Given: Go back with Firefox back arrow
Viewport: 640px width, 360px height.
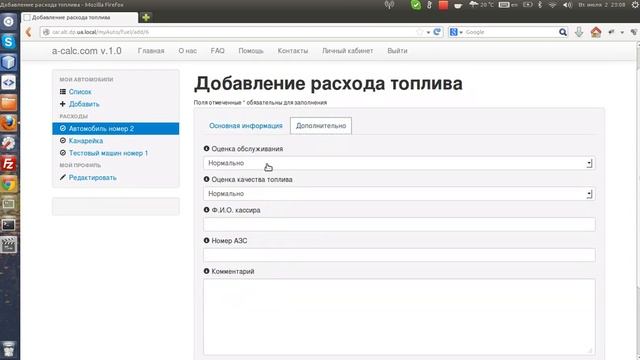Looking at the screenshot, I should (x=29, y=32).
